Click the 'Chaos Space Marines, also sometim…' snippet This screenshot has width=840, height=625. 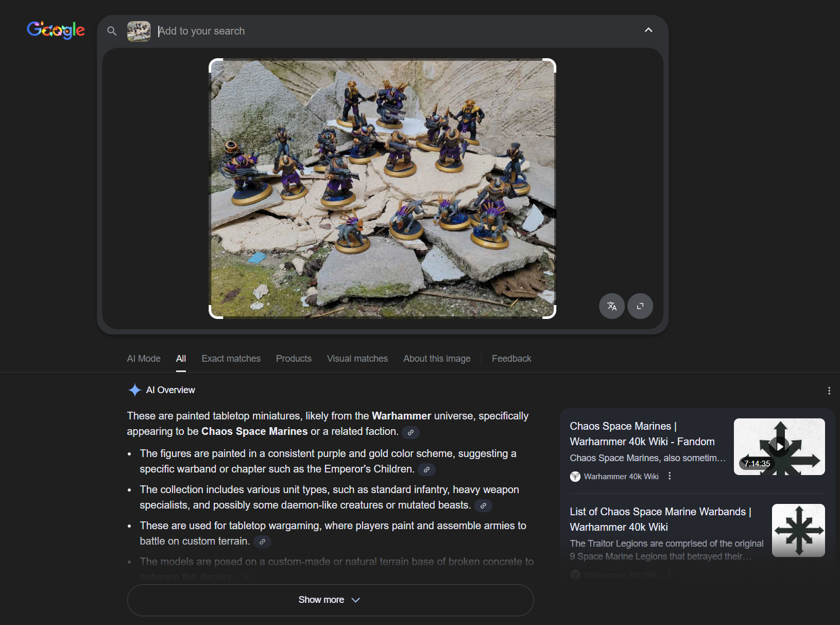tap(648, 458)
